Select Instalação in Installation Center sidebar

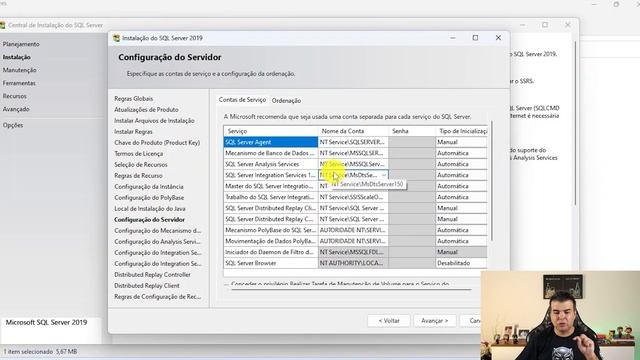click(16, 57)
